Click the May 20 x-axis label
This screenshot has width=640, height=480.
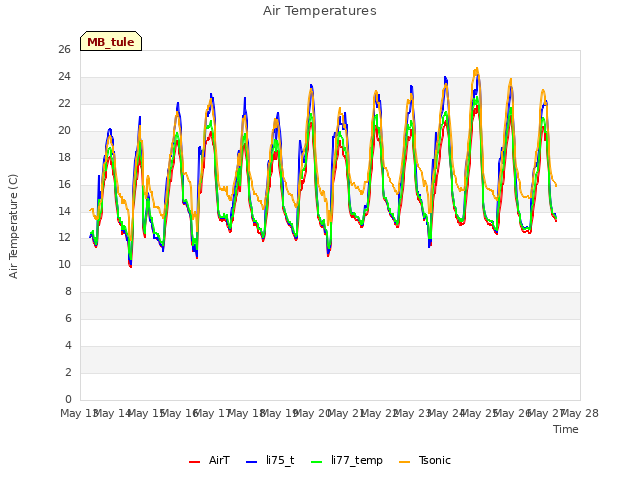point(313,413)
